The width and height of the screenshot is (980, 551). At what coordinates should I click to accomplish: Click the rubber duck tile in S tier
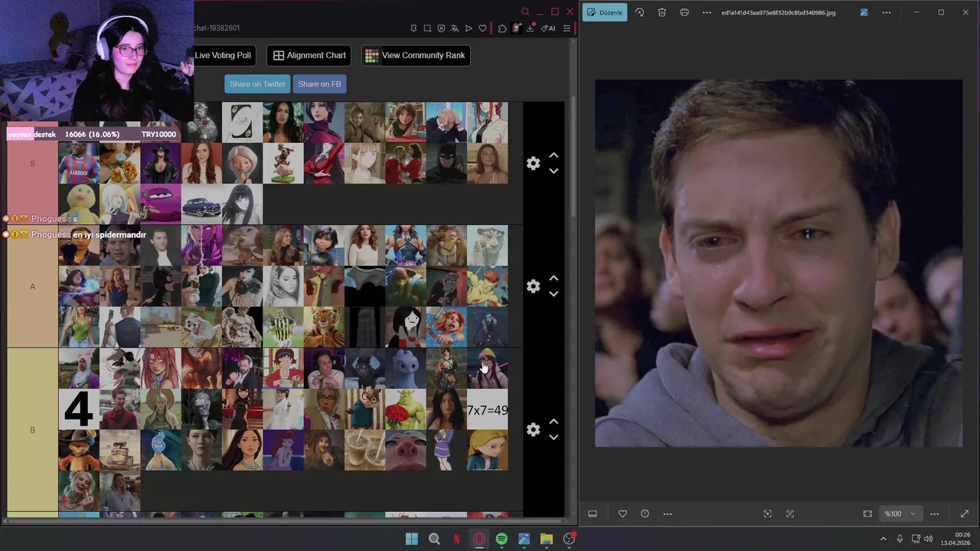(79, 204)
